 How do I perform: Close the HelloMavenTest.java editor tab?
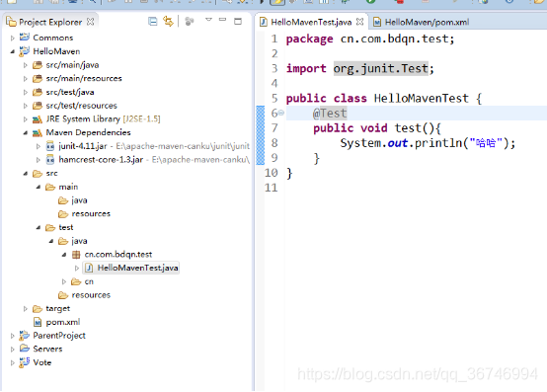tap(359, 22)
